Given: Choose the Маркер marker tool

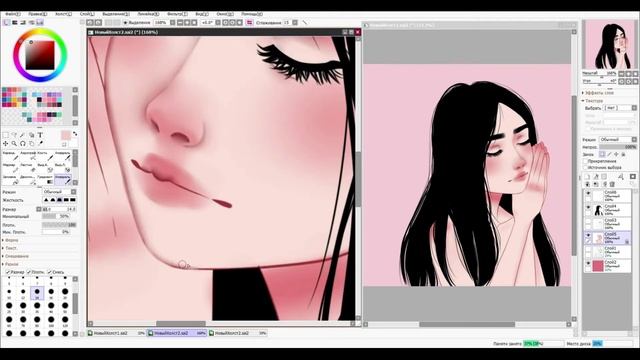Looking at the screenshot, I should (10, 167).
